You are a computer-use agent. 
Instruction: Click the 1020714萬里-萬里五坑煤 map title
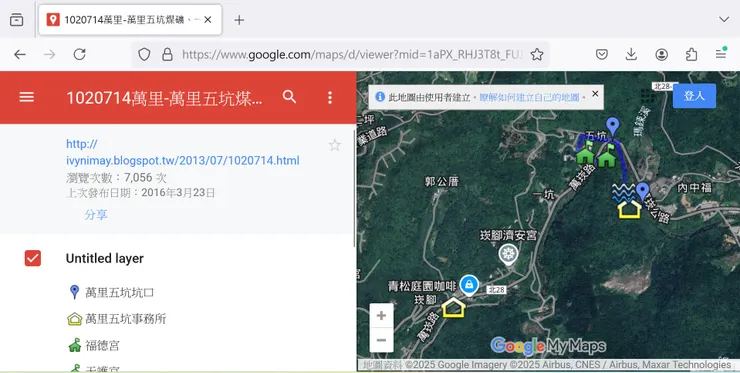(164, 98)
